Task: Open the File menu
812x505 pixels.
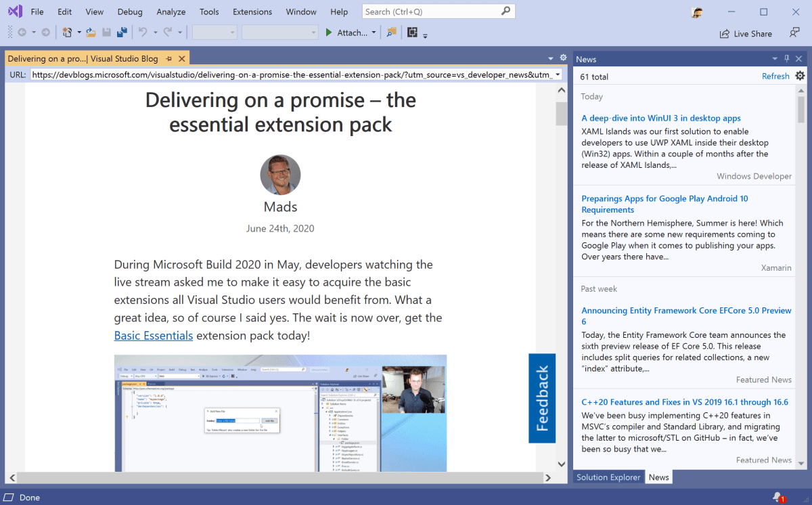Action: tap(37, 12)
